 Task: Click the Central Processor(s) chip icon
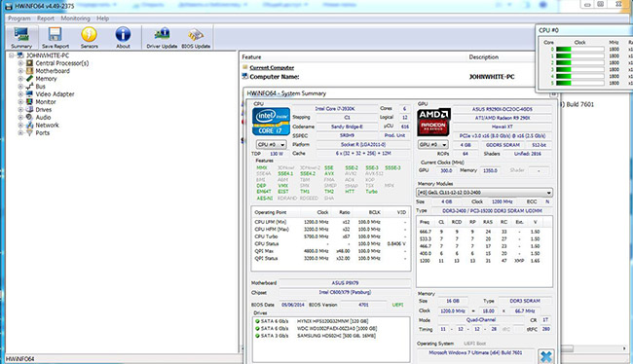tap(29, 63)
